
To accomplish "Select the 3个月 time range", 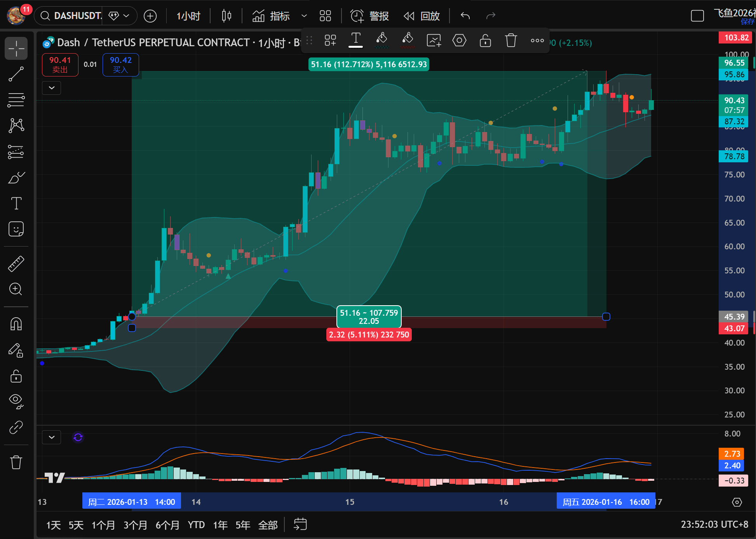I will 135,525.
